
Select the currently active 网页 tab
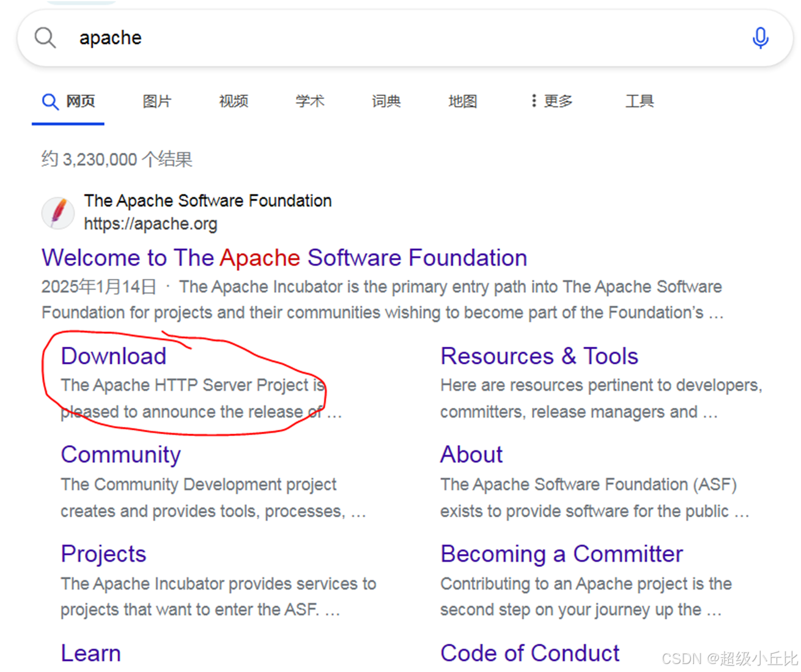[x=79, y=101]
